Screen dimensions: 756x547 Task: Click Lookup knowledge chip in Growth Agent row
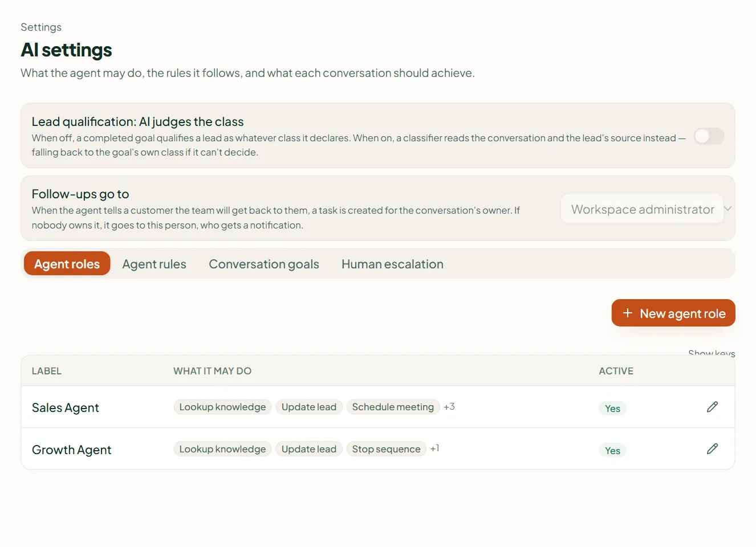pos(222,449)
